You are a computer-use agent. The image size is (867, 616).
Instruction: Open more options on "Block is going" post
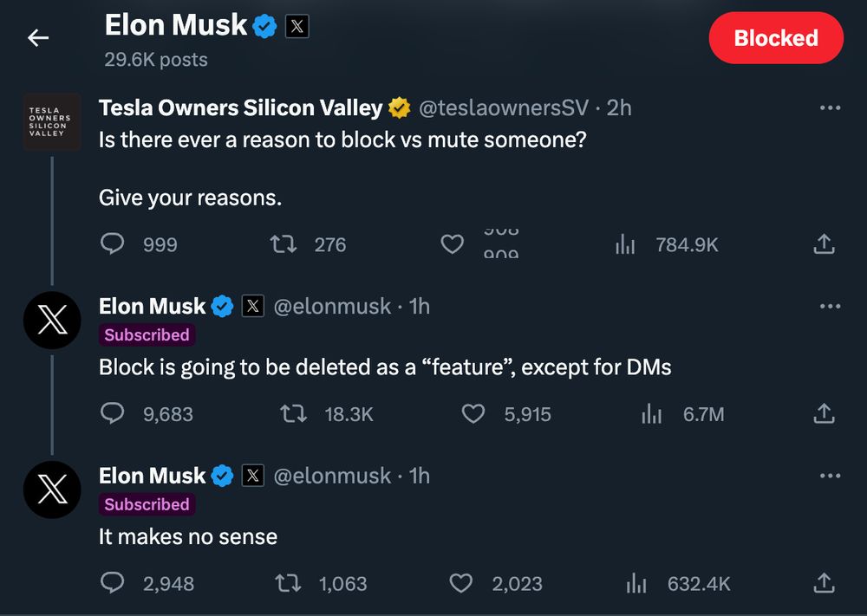[x=830, y=306]
